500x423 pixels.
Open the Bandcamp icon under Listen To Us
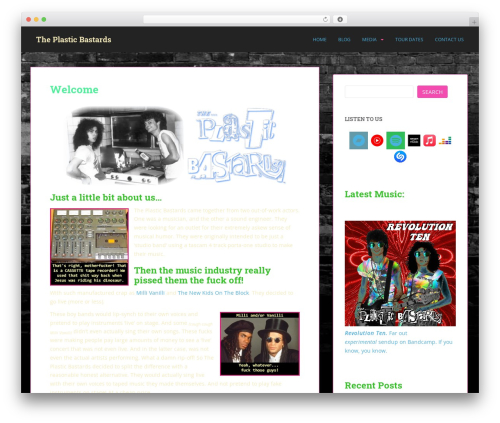[358, 140]
